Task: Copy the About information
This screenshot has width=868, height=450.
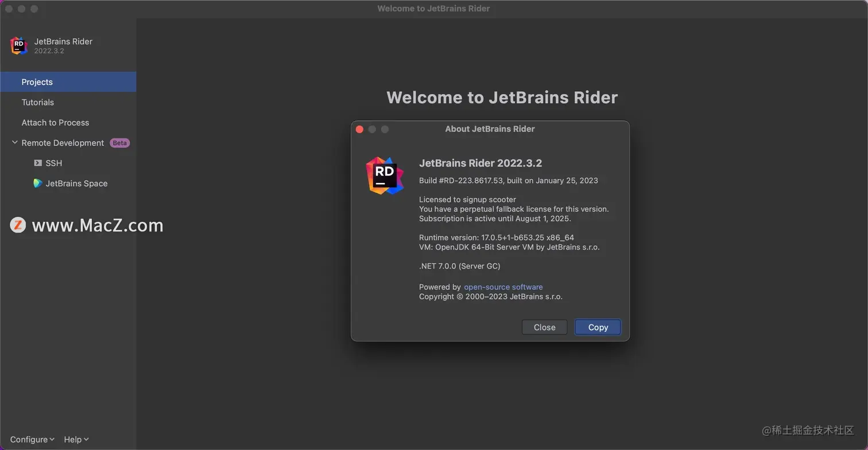Action: 598,327
